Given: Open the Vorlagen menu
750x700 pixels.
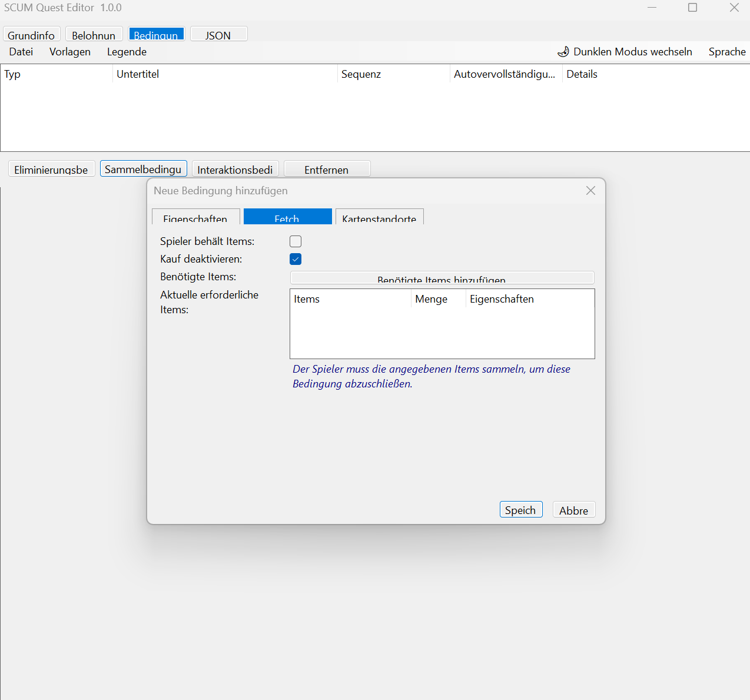Looking at the screenshot, I should (x=70, y=52).
